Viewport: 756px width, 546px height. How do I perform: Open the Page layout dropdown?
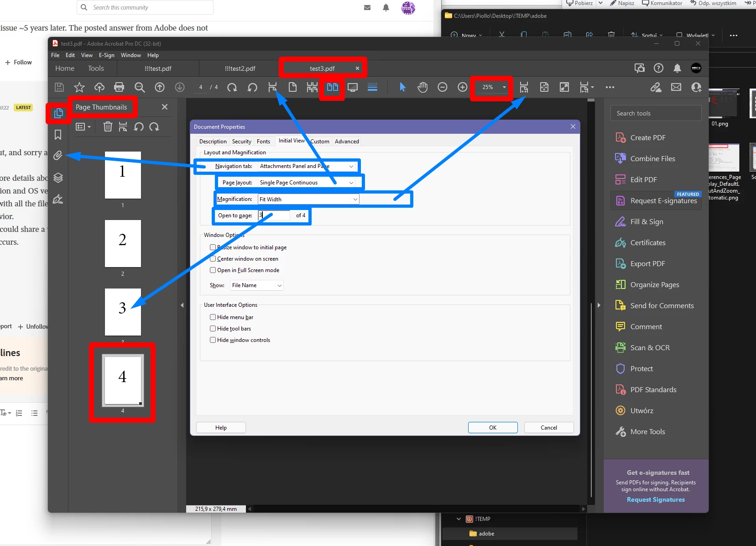coord(307,183)
